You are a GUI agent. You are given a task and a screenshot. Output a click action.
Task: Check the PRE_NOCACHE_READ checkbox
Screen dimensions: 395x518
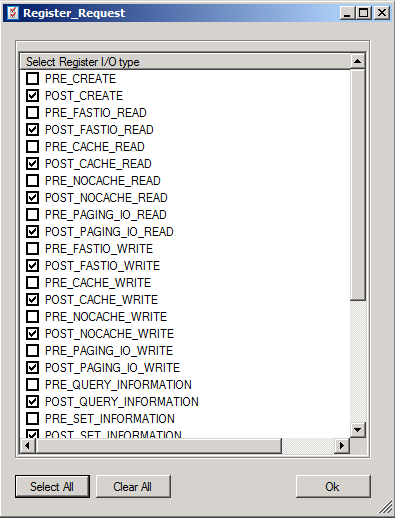32,181
